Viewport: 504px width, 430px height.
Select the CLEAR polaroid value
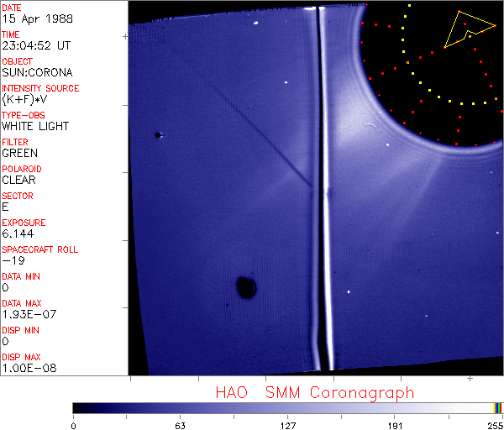[x=19, y=180]
